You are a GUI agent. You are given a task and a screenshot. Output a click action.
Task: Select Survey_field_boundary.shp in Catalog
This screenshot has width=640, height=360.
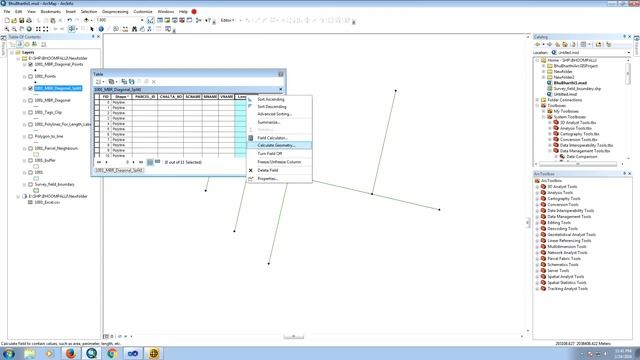tap(577, 89)
